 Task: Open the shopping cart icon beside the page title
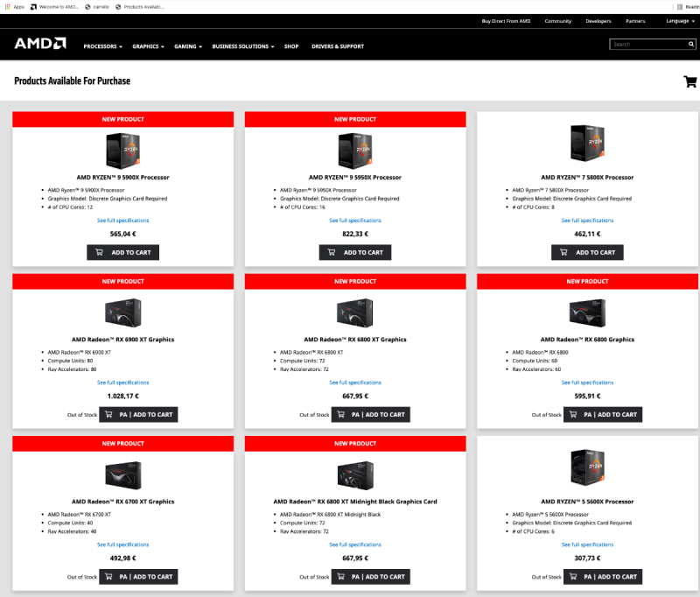click(x=689, y=81)
